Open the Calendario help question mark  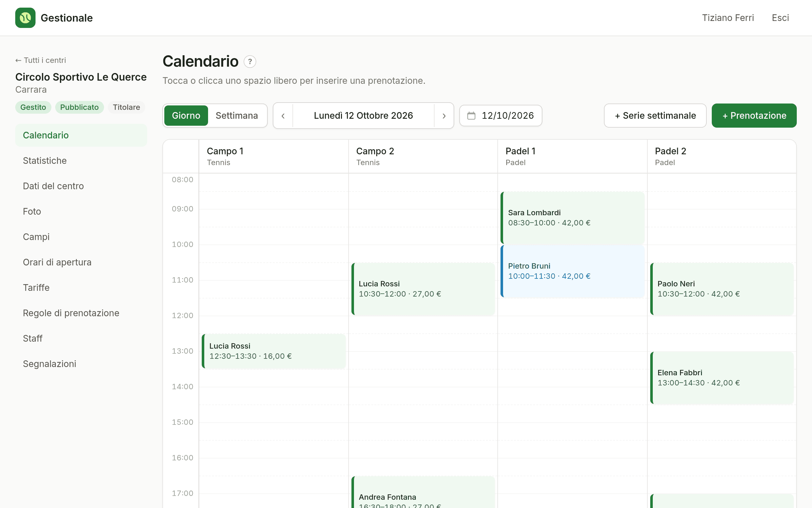pos(250,62)
